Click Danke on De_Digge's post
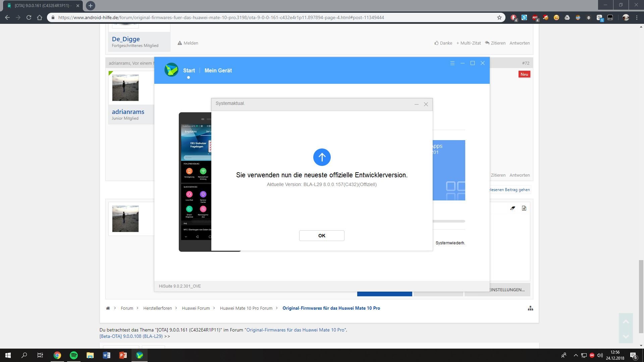This screenshot has height=362, width=644. [x=443, y=43]
